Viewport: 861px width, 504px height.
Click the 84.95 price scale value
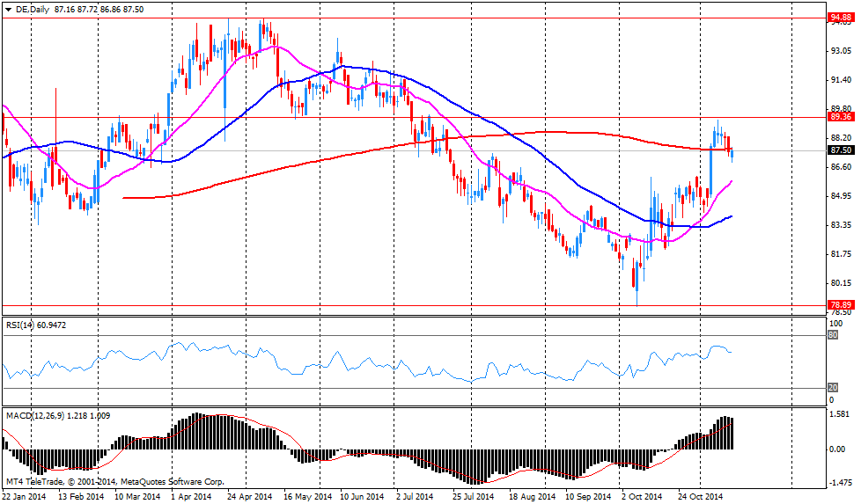[842, 196]
